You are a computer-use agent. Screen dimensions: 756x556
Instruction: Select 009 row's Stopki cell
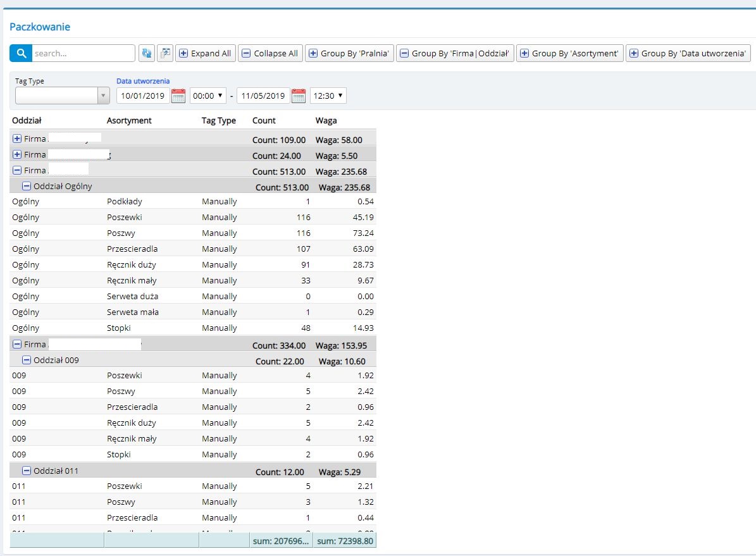(x=118, y=455)
